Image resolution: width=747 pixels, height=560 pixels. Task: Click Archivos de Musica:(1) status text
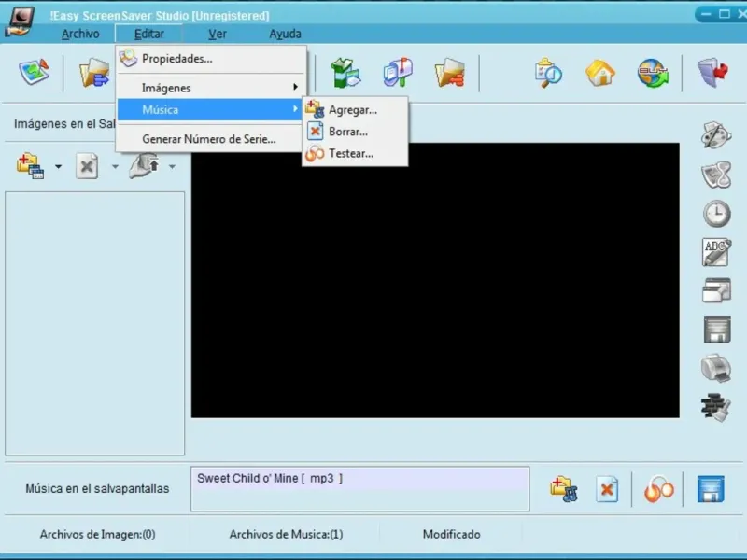point(286,534)
